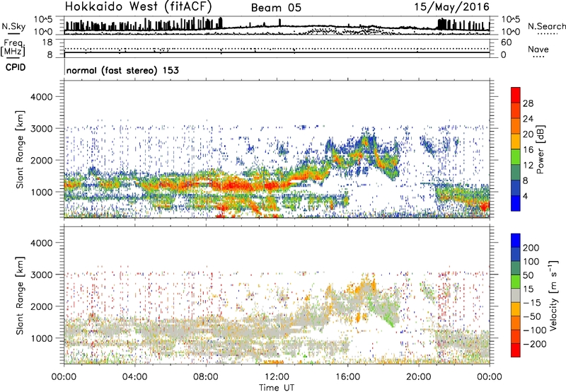
Task: Click the 'Power [dB]' colorbar title
Action: (541, 149)
